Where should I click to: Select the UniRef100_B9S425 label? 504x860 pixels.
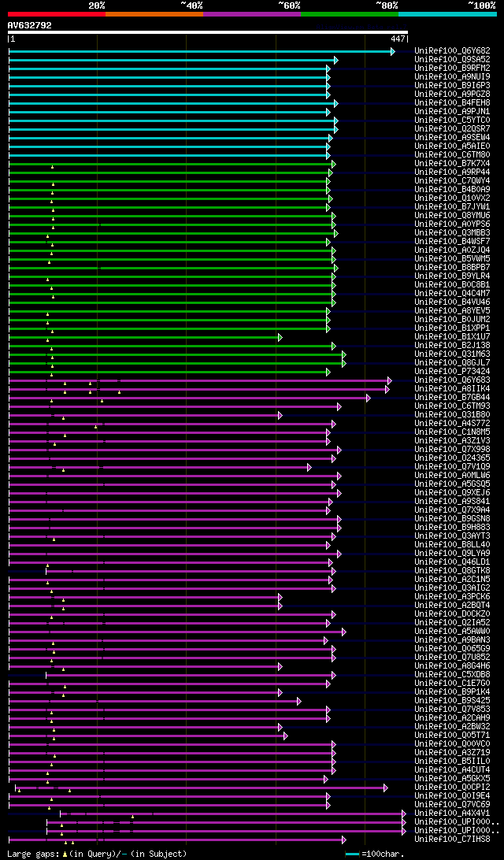tap(453, 701)
